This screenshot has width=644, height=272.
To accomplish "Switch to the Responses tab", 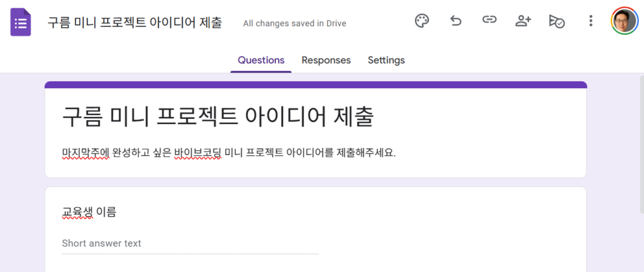I will tap(326, 60).
